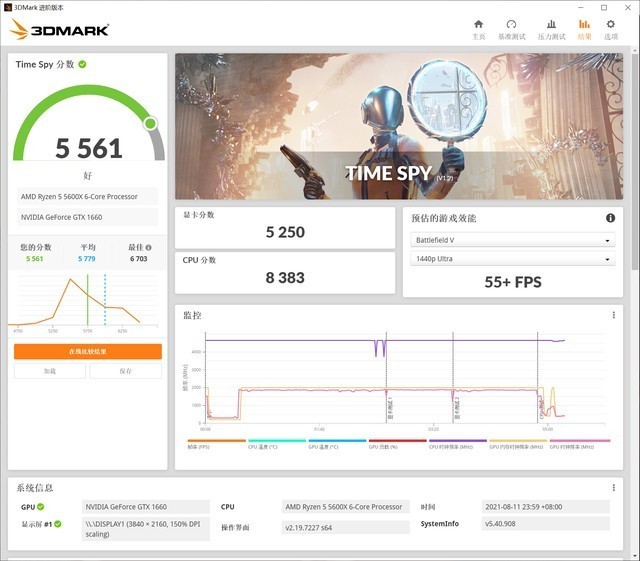Open the Options gear tab
The image size is (640, 561).
pyautogui.click(x=611, y=30)
